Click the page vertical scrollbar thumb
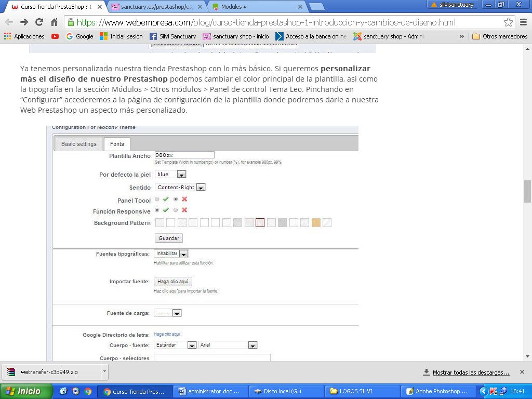532x399 pixels. (528, 191)
